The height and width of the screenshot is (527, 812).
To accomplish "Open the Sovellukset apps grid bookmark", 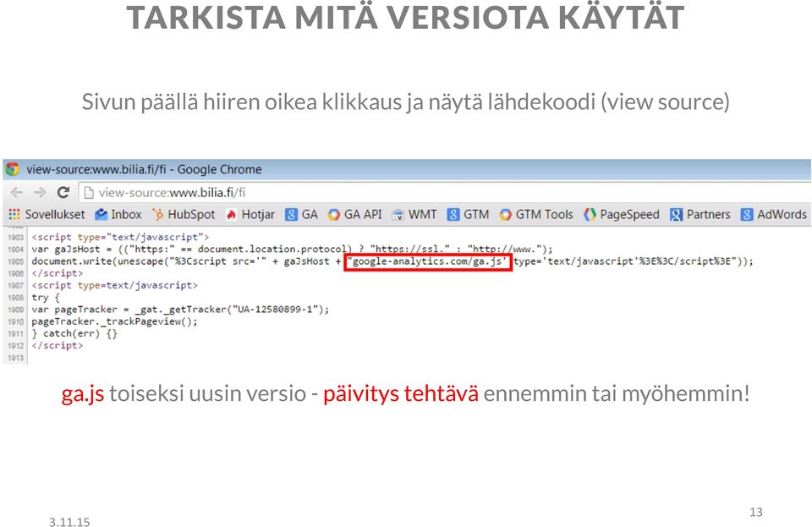I will pyautogui.click(x=47, y=214).
